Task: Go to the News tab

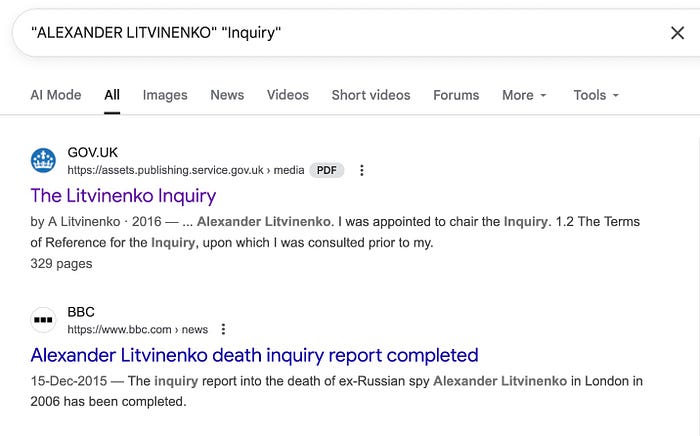Action: (x=227, y=95)
